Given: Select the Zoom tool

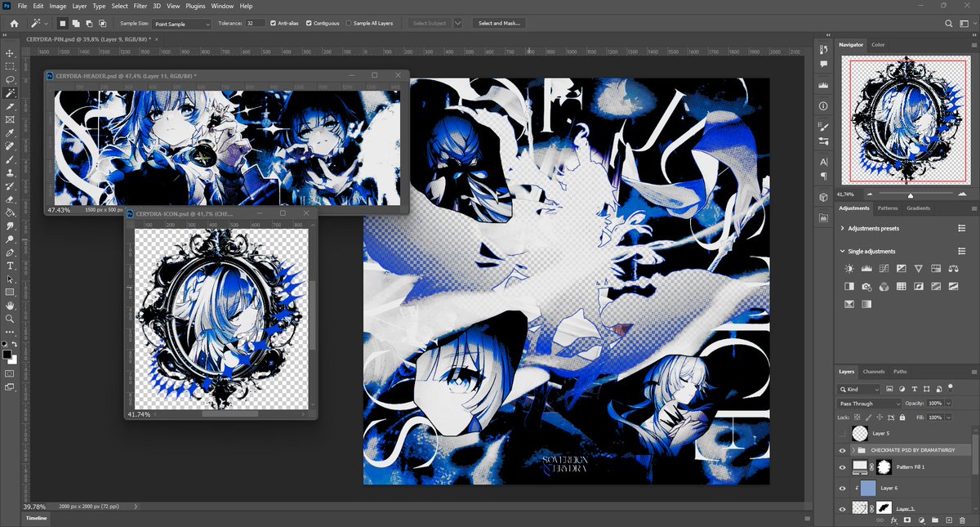Looking at the screenshot, I should point(10,318).
